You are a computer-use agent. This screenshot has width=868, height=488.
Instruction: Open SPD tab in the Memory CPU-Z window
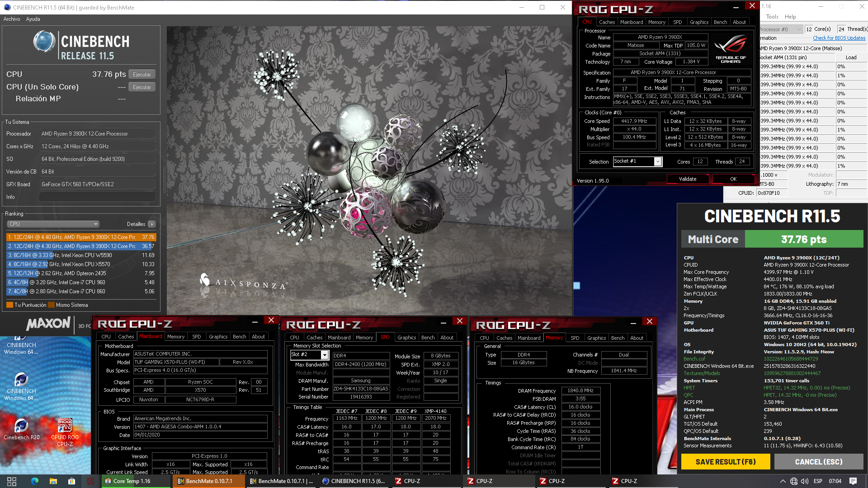575,338
